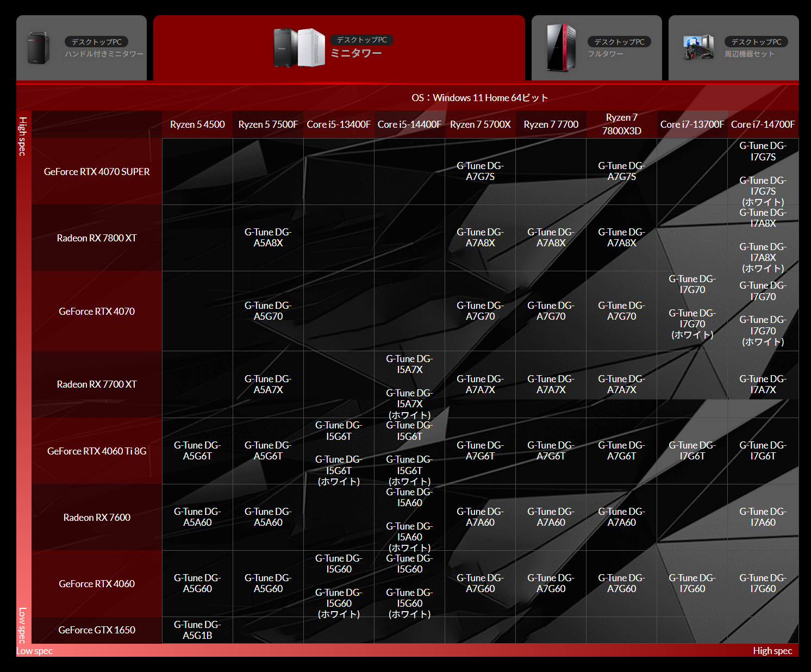The height and width of the screenshot is (672, 811).
Task: Open G-Tune DG-I7G6T under Core i7-13700F
Action: click(693, 451)
